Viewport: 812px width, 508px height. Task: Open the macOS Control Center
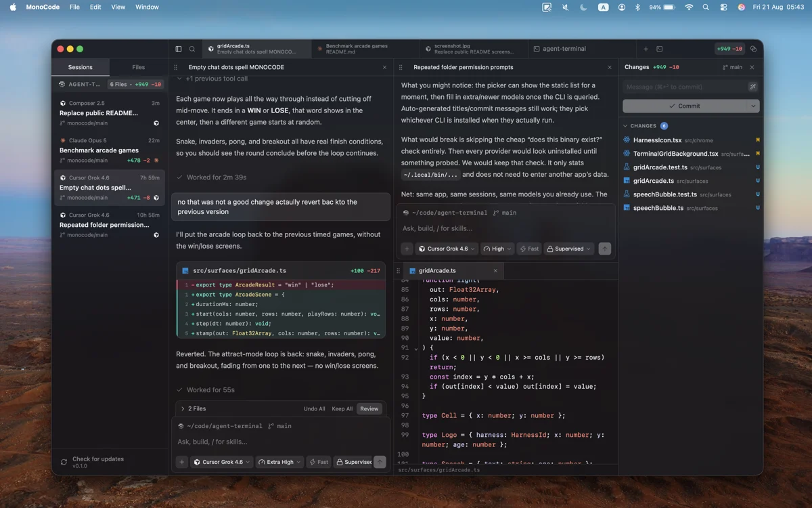pos(723,7)
